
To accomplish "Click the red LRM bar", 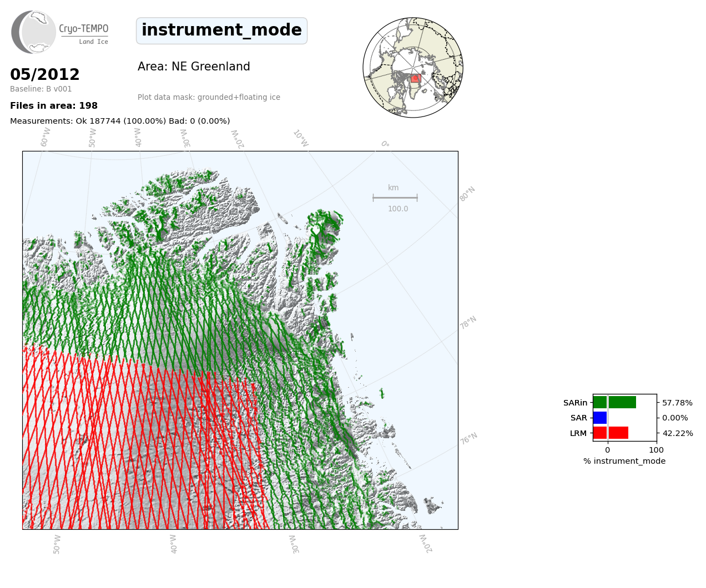I will click(611, 433).
